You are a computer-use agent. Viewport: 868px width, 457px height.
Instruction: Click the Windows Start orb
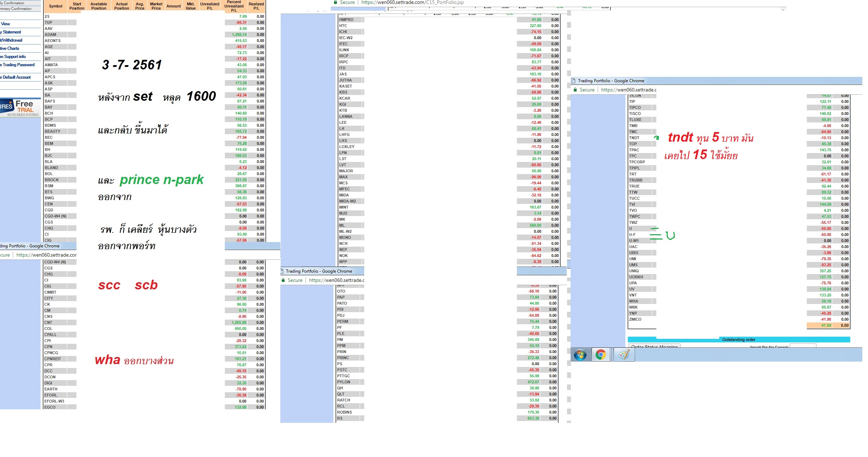click(x=580, y=355)
